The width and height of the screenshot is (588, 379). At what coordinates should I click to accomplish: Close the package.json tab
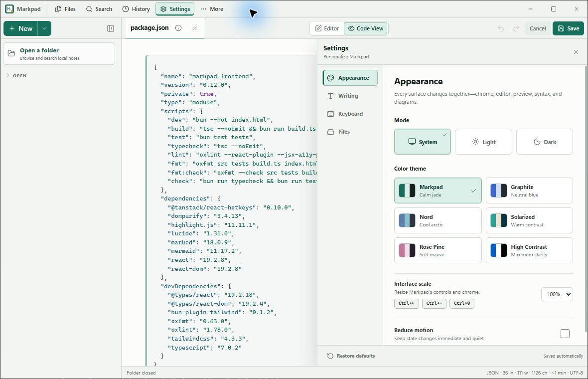195,28
